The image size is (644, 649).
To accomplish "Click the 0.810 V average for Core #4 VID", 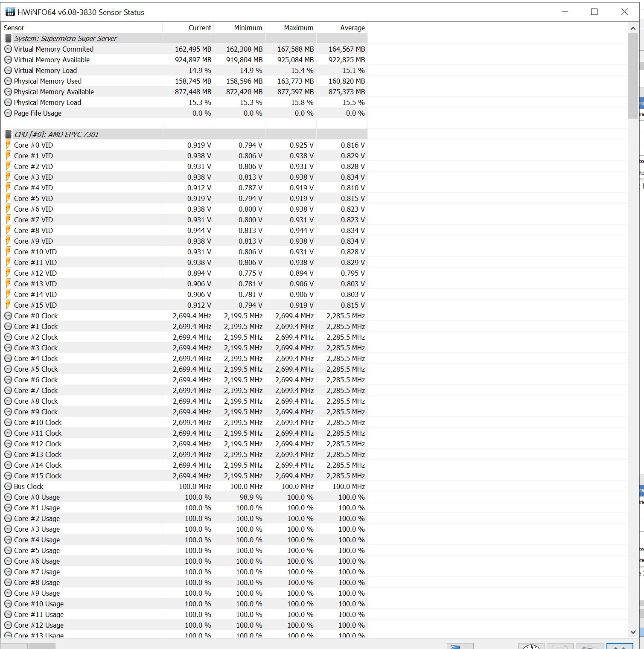I will pos(353,188).
